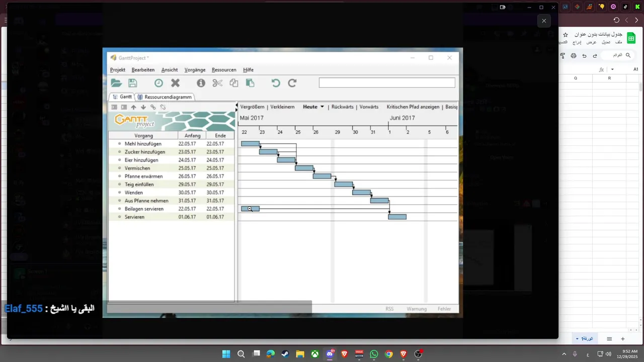Click the GanttProject redo arrow icon

coord(292,83)
